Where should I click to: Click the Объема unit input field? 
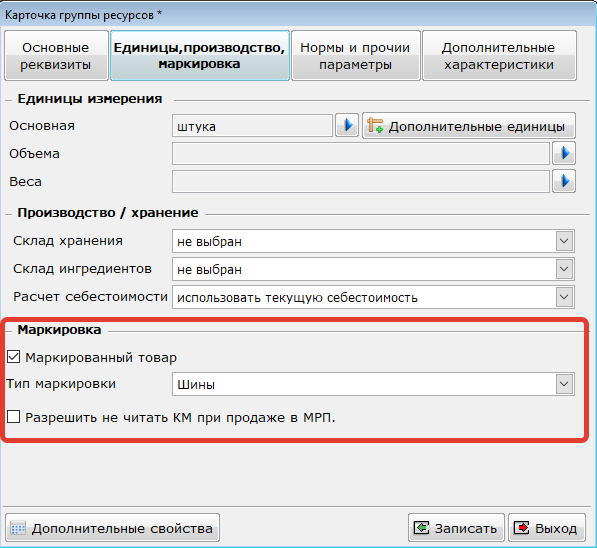(361, 153)
